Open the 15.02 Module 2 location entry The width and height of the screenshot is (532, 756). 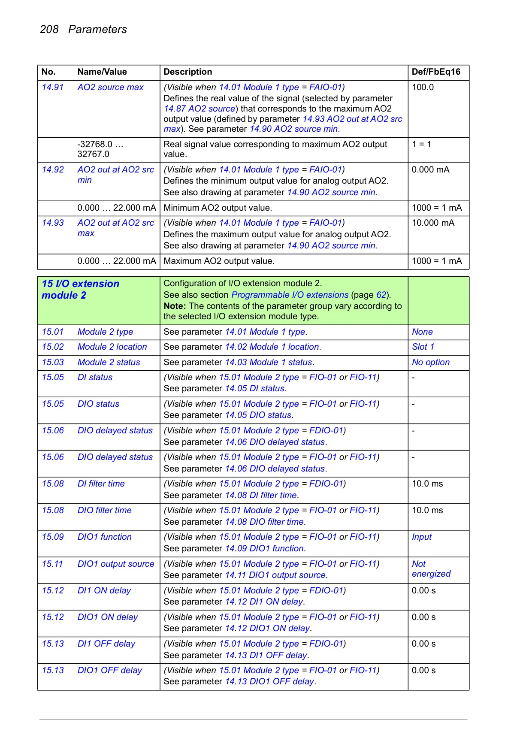pyautogui.click(x=94, y=347)
